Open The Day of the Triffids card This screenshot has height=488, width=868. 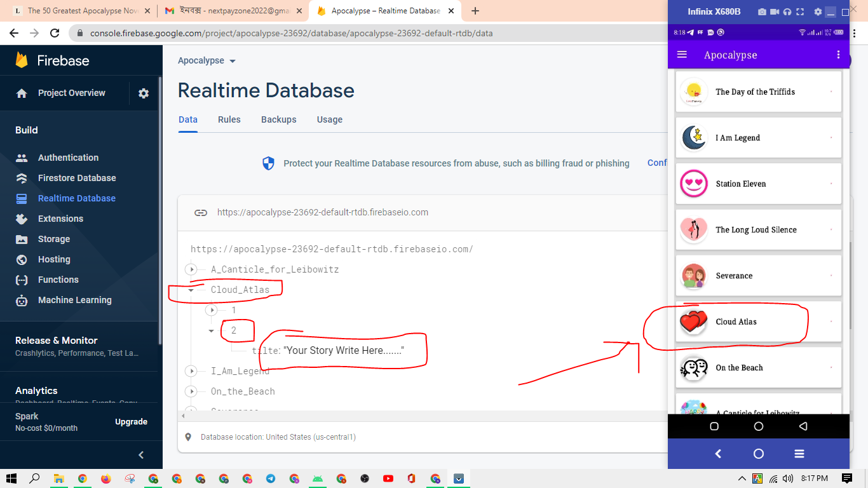point(758,92)
